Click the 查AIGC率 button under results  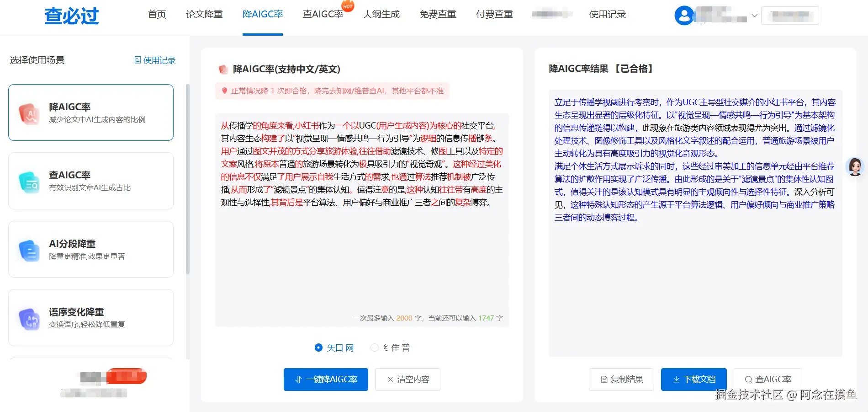tap(768, 380)
